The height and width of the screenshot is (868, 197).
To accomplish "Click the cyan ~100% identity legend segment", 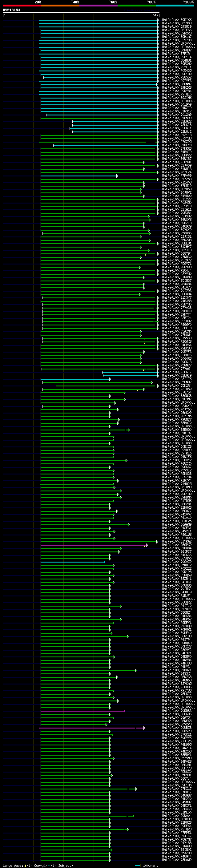I will (175, 6).
